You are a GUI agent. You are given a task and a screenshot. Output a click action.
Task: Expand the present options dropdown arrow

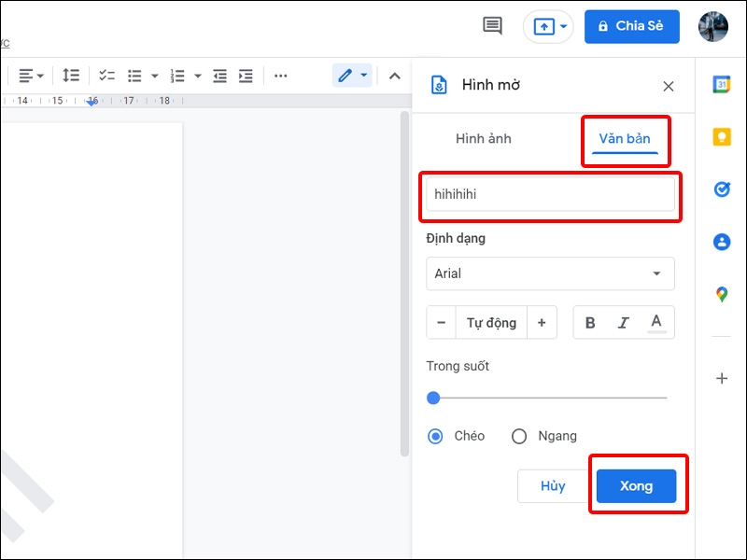(x=563, y=26)
